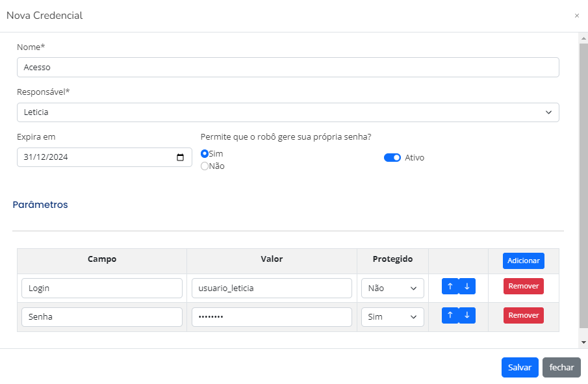588x384 pixels.
Task: Save the credential with Salvar
Action: (520, 368)
